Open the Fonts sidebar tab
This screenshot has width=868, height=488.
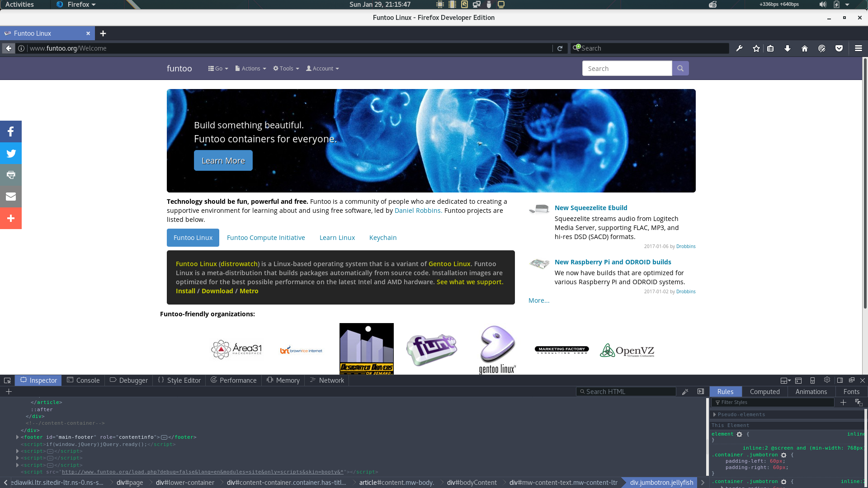click(x=851, y=392)
